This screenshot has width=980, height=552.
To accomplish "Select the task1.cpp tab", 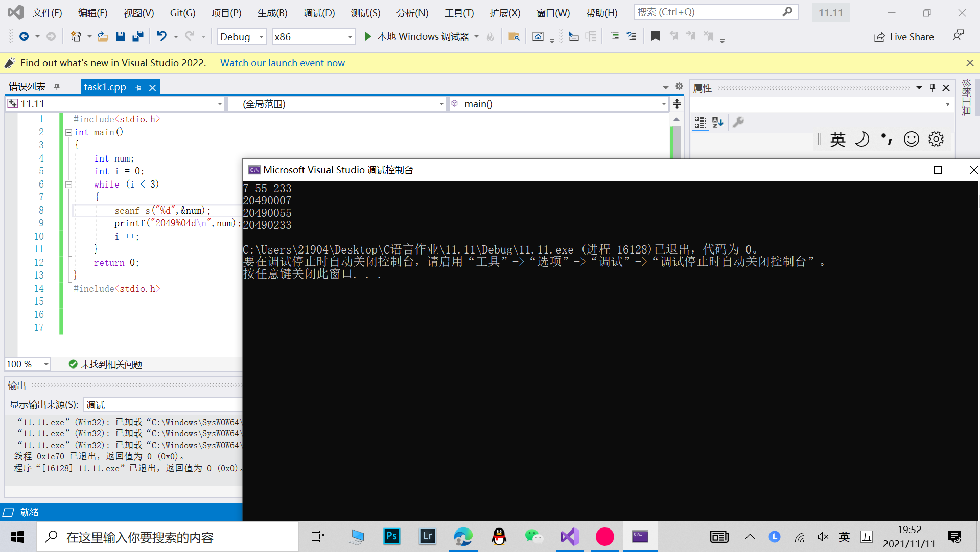I will tap(105, 87).
